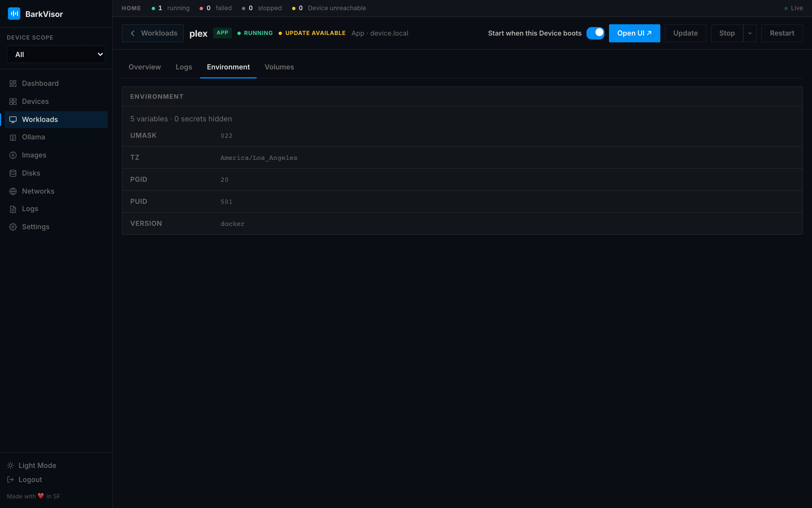Click the Restart button
This screenshot has height=508, width=812.
point(782,33)
